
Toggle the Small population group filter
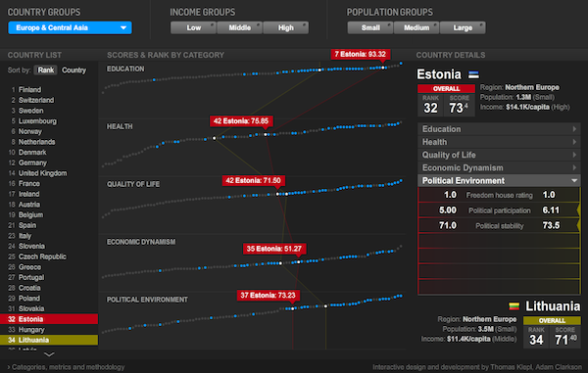coord(370,27)
